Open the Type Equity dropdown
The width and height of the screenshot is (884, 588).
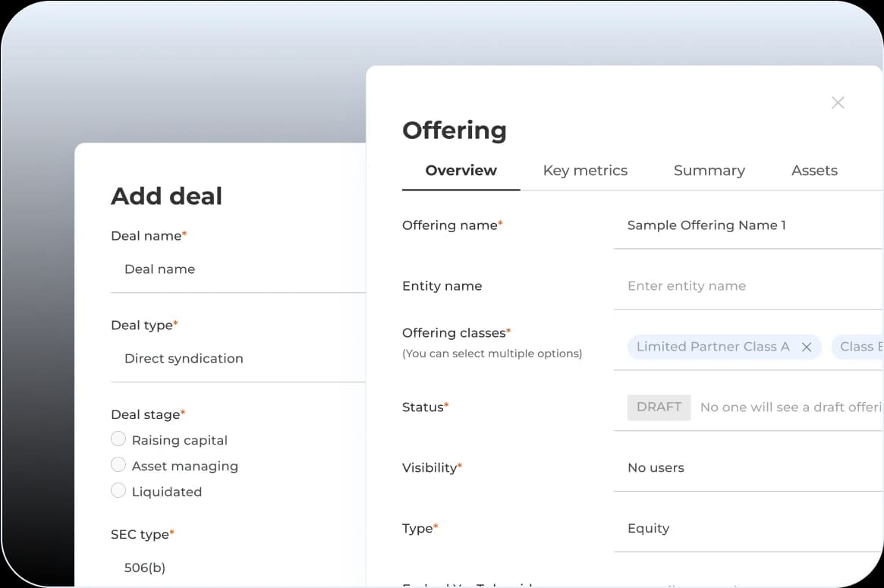747,529
